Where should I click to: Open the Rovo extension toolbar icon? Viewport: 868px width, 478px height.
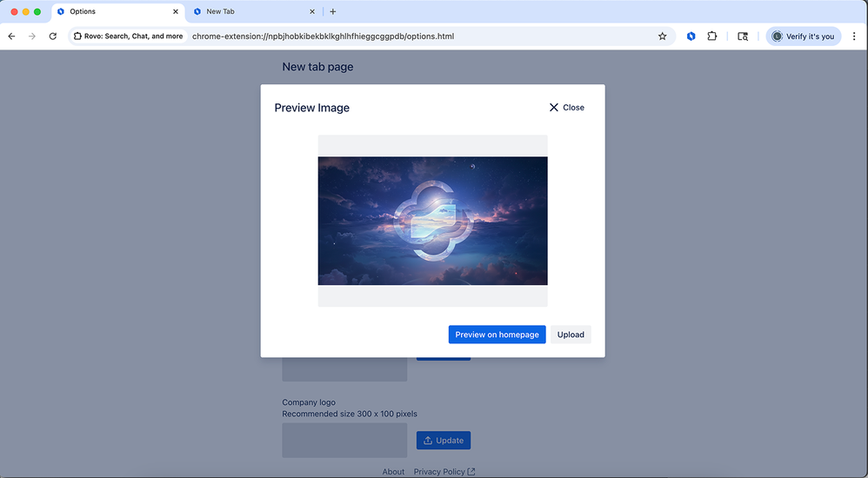[x=691, y=36]
